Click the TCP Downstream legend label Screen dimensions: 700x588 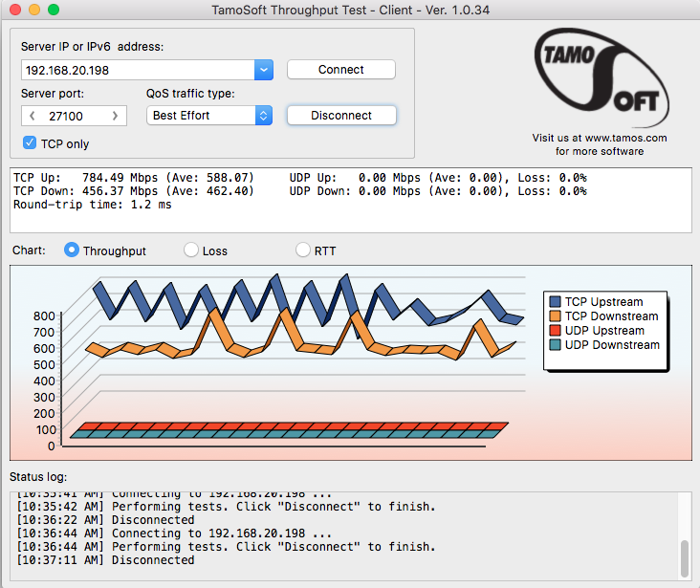click(611, 316)
